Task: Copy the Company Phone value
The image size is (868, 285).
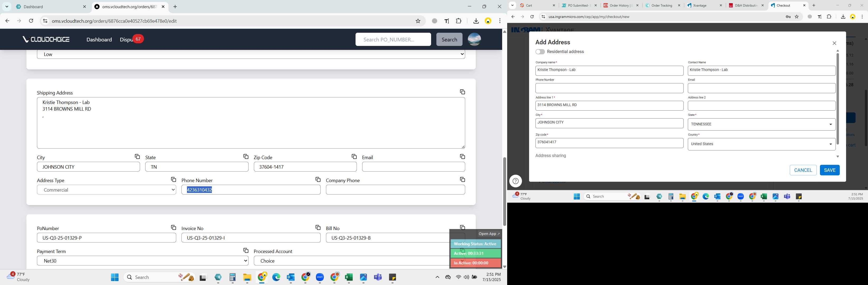Action: point(462,179)
